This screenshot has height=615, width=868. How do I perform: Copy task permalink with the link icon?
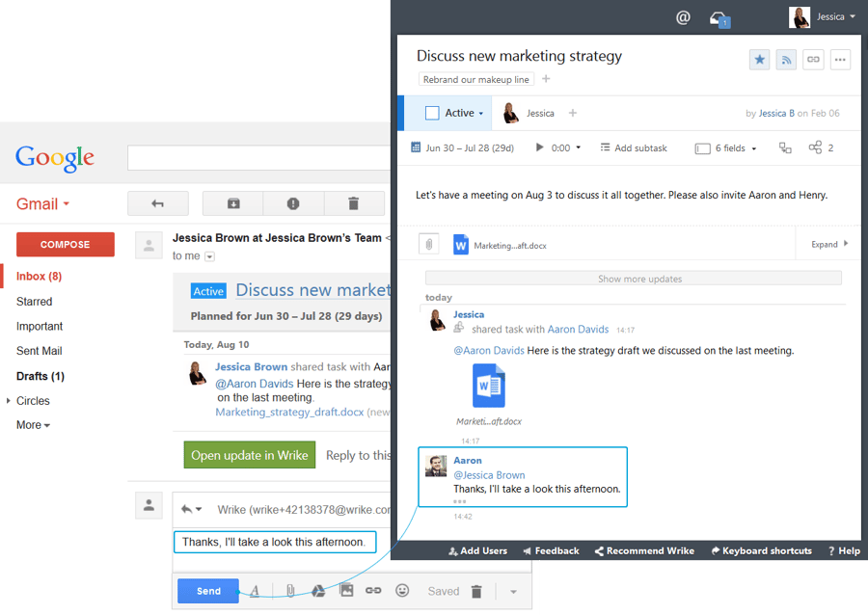(x=813, y=59)
